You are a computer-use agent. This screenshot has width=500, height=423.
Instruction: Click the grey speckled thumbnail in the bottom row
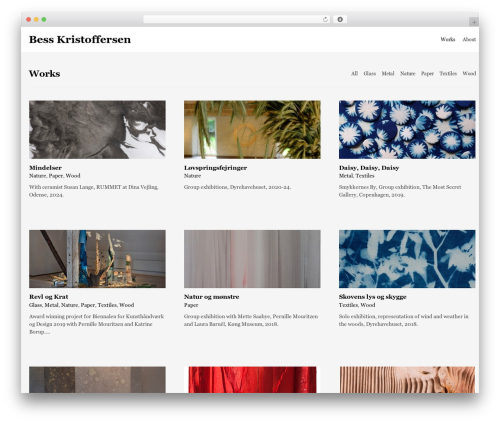click(97, 380)
